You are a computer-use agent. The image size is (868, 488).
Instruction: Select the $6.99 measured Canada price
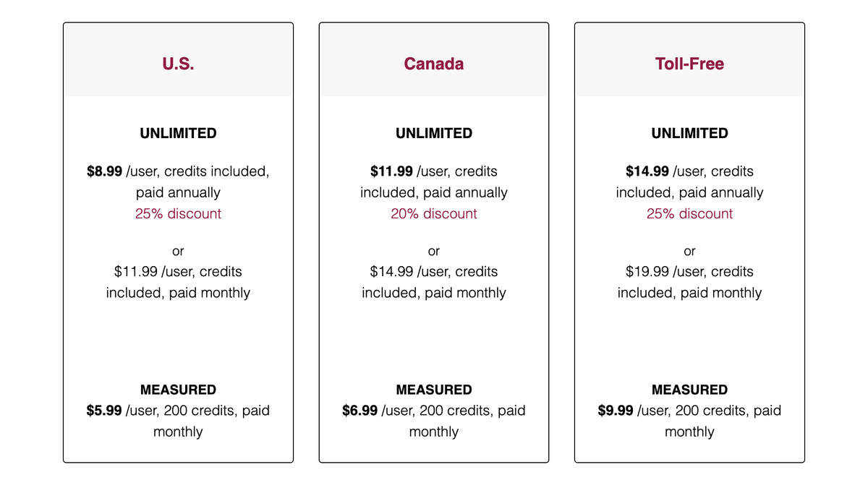[359, 411]
